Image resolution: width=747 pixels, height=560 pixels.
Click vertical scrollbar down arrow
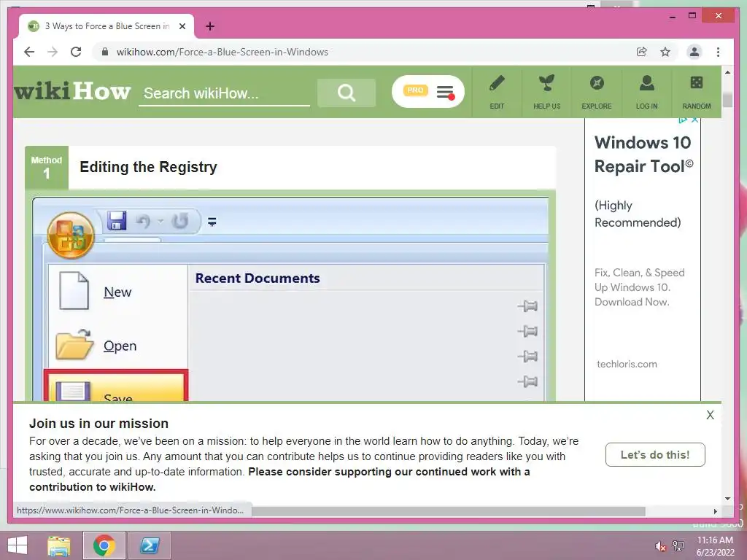(x=727, y=499)
